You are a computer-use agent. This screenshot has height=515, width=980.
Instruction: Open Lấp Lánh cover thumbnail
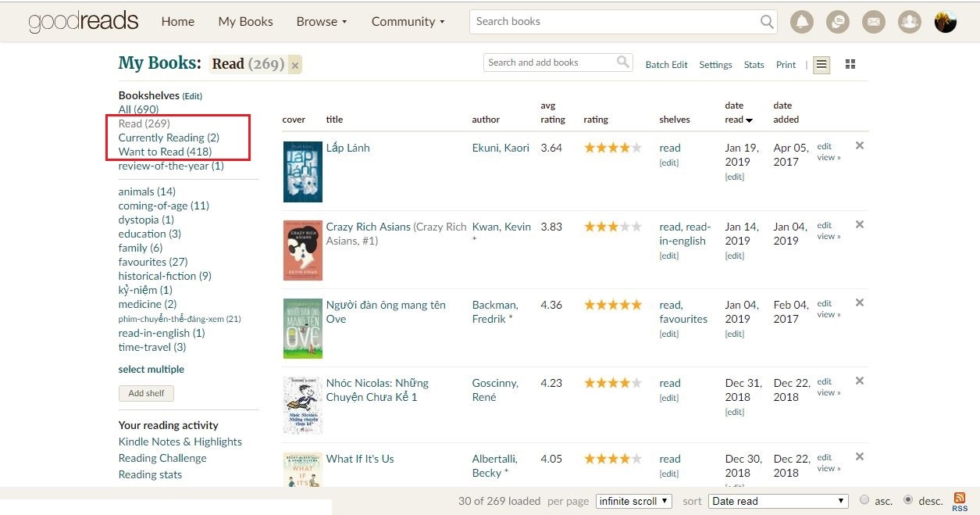click(x=302, y=172)
